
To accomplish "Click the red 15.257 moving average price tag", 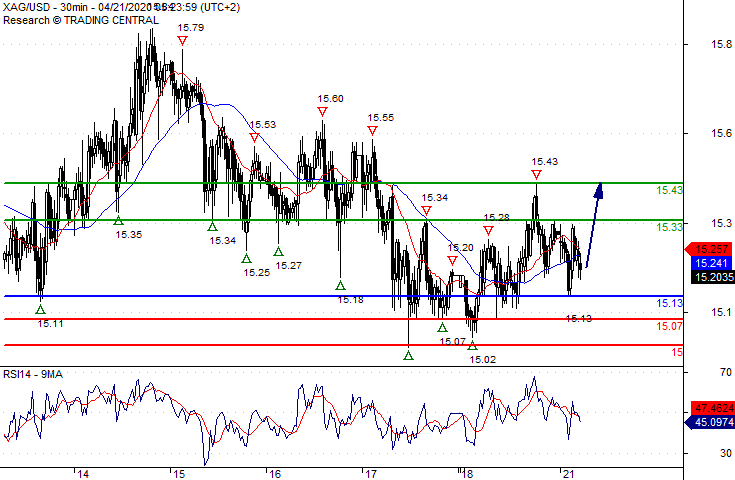I will point(709,249).
